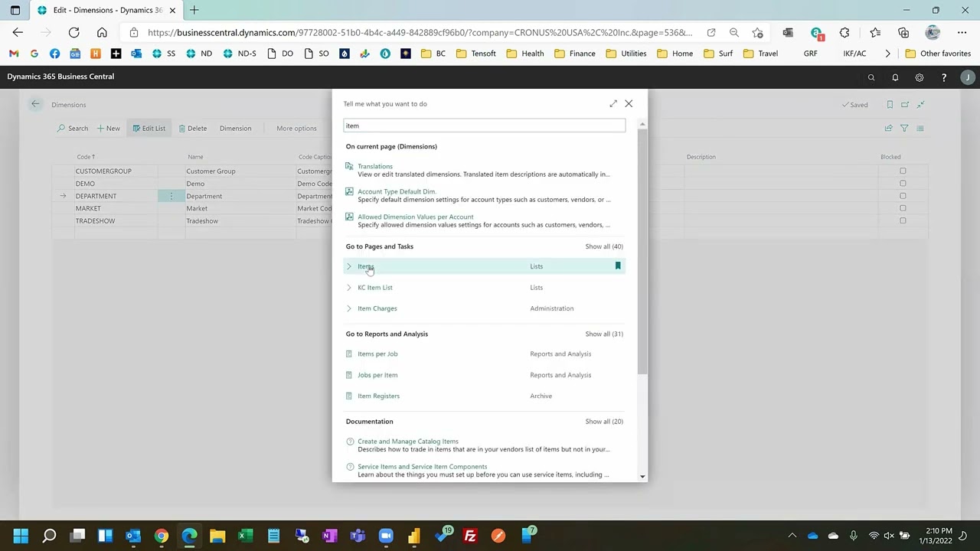Open user account avatar
The width and height of the screenshot is (980, 551).
click(x=968, y=77)
